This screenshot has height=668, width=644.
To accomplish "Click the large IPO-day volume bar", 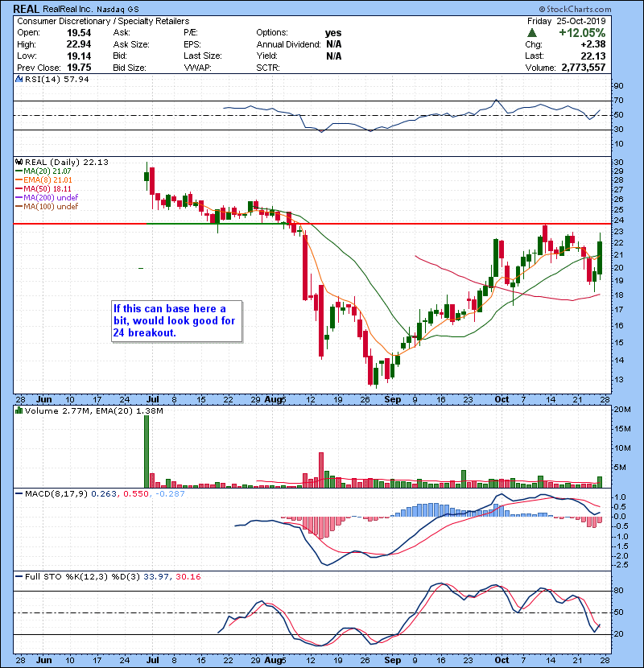I will click(x=147, y=452).
